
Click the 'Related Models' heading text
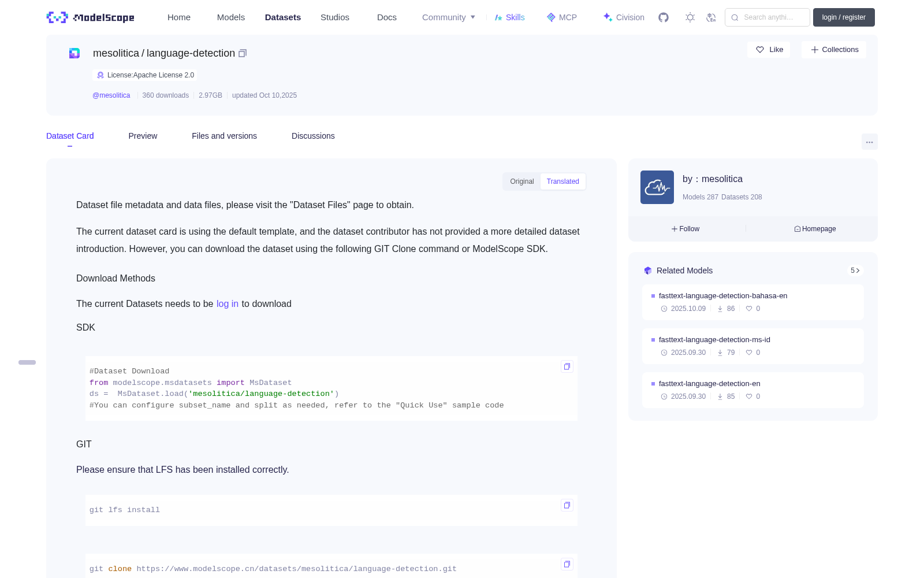pos(684,271)
